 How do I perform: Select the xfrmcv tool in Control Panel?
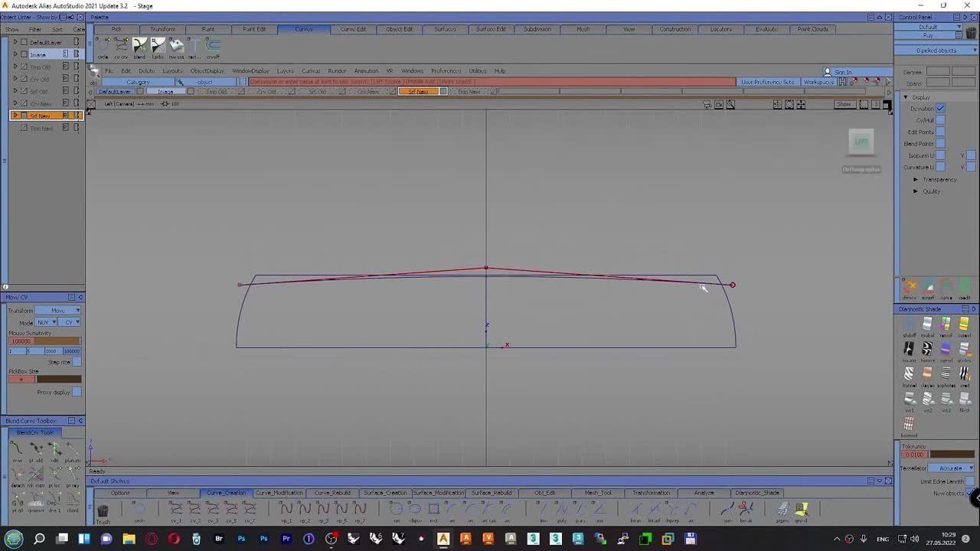click(910, 288)
